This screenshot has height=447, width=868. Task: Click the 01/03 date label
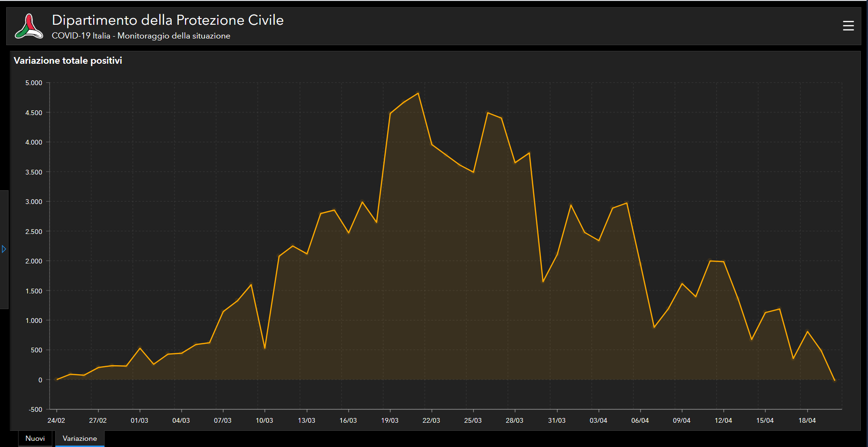click(x=139, y=420)
